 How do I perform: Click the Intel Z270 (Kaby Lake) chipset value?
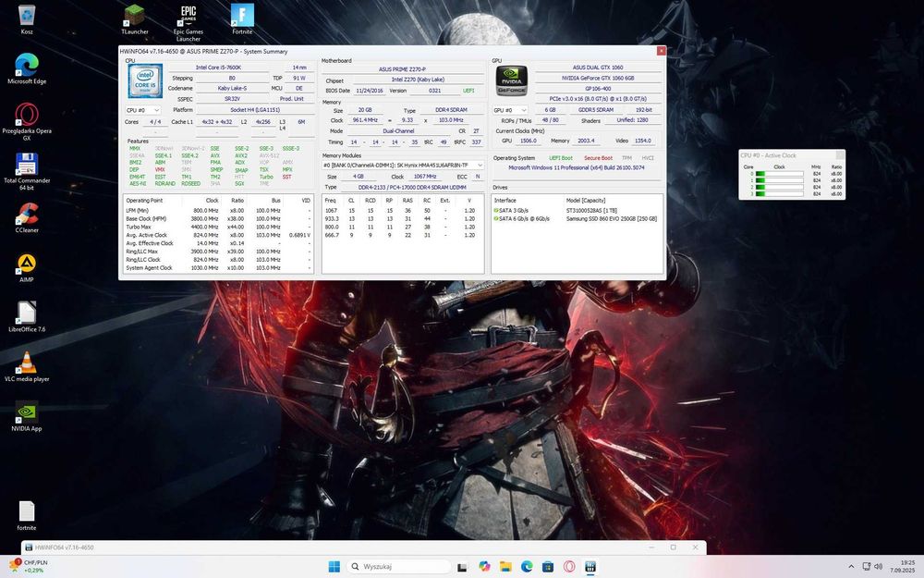(419, 80)
